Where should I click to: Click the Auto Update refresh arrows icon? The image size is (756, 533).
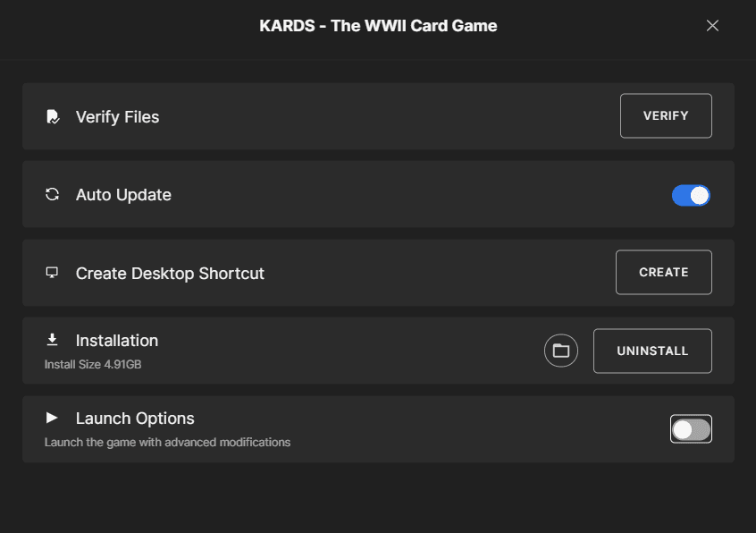(53, 195)
